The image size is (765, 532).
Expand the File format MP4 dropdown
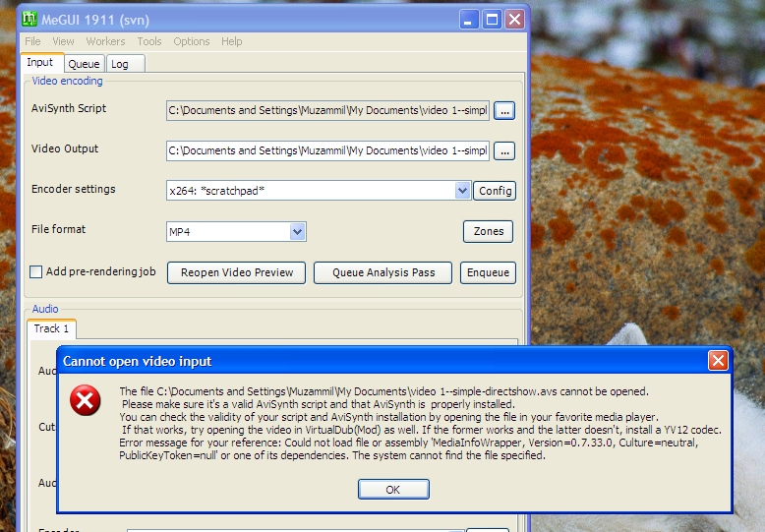point(297,231)
